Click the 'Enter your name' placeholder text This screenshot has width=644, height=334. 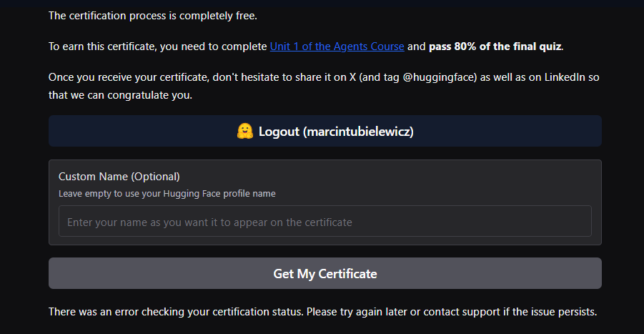(209, 222)
